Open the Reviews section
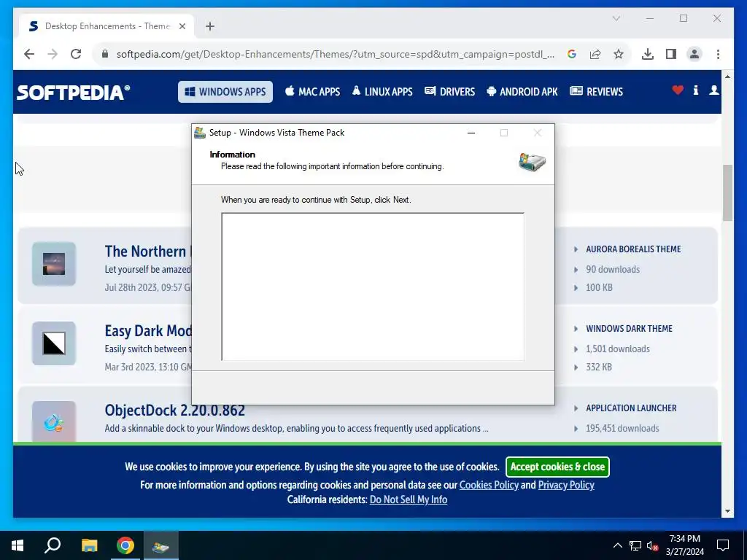Screen dimensions: 747x560 tap(597, 92)
